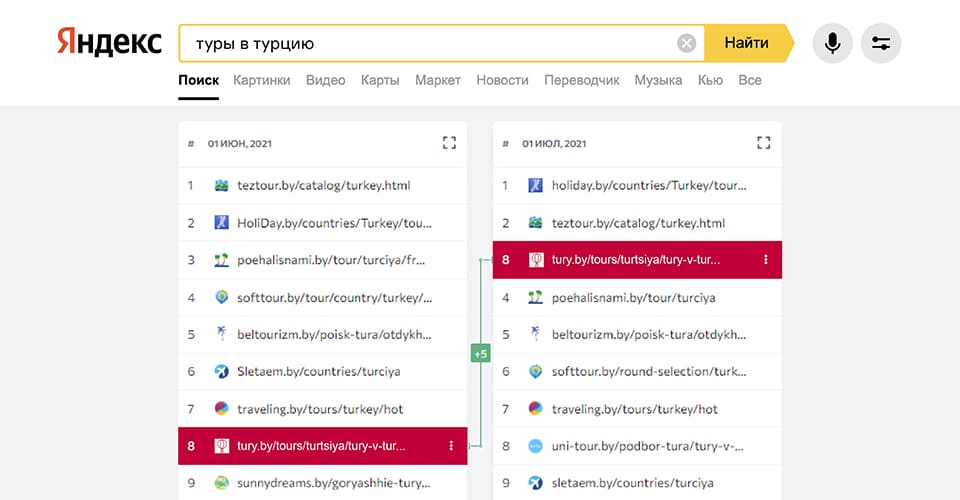The image size is (960, 500).
Task: Open HoliDay.by/countries/Turkey link in June list
Action: [x=334, y=223]
